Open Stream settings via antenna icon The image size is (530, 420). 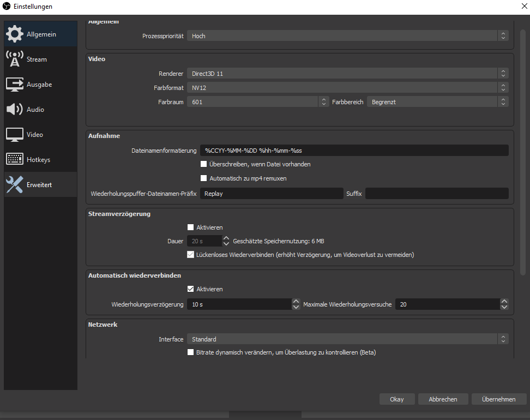pyautogui.click(x=14, y=59)
